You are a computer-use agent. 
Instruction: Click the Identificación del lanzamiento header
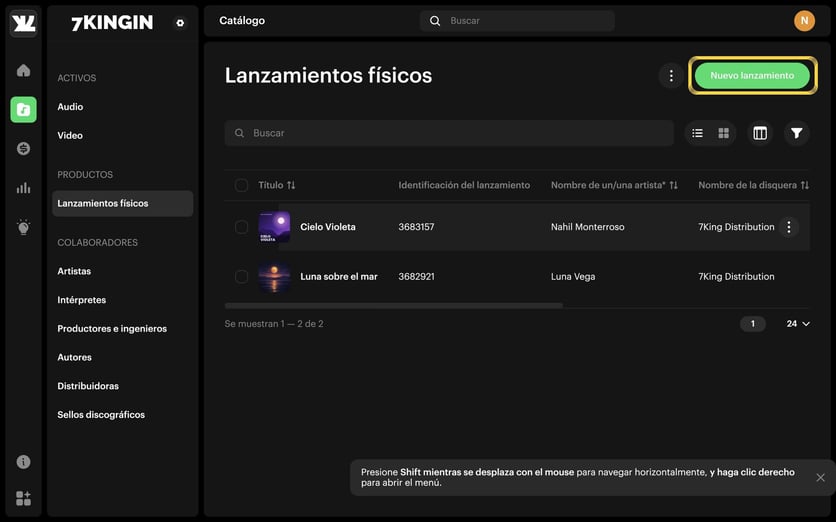click(464, 185)
